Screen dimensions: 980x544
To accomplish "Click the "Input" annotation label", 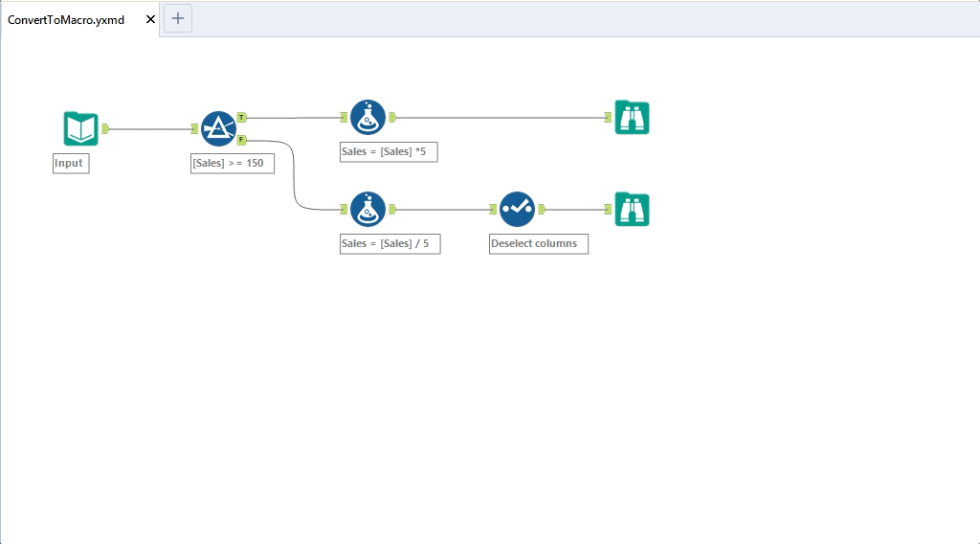I will pos(70,163).
